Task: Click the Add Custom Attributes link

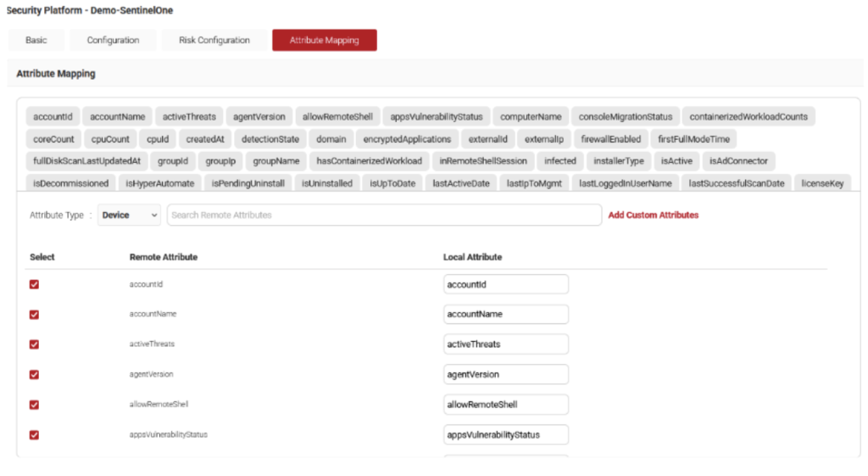Action: click(x=653, y=216)
